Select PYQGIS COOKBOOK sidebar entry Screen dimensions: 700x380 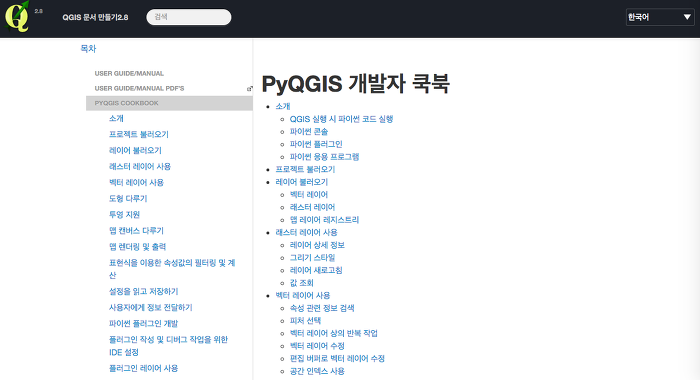[x=169, y=103]
